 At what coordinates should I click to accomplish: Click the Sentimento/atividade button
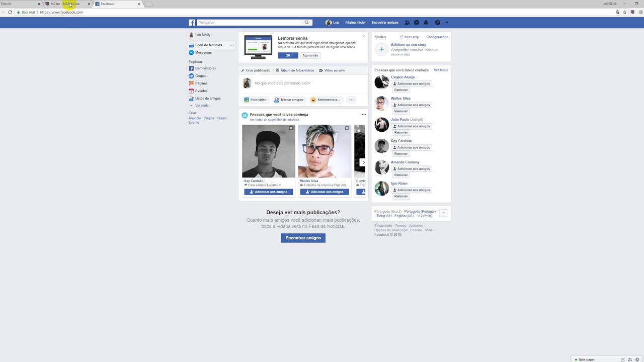(x=326, y=100)
